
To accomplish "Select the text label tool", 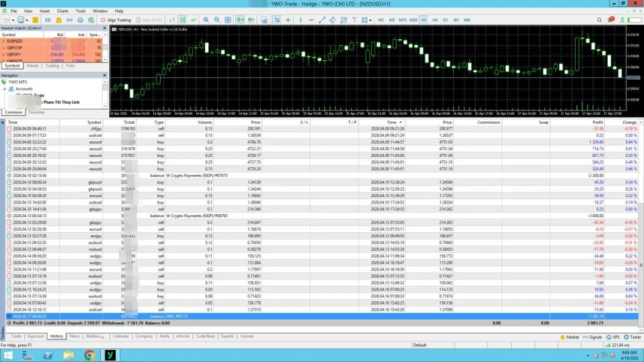I will coord(354,20).
